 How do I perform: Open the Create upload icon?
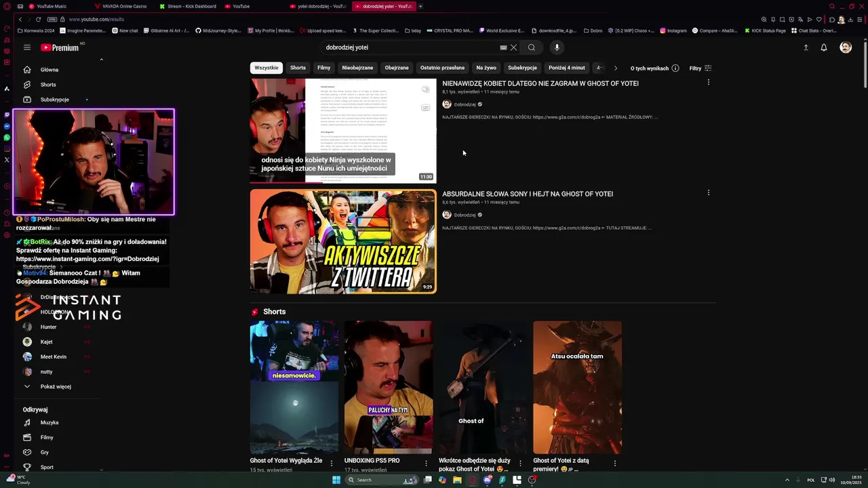(806, 47)
